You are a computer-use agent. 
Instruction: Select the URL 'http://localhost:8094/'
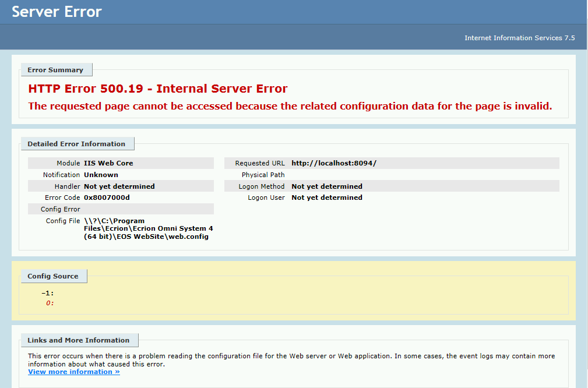[334, 163]
